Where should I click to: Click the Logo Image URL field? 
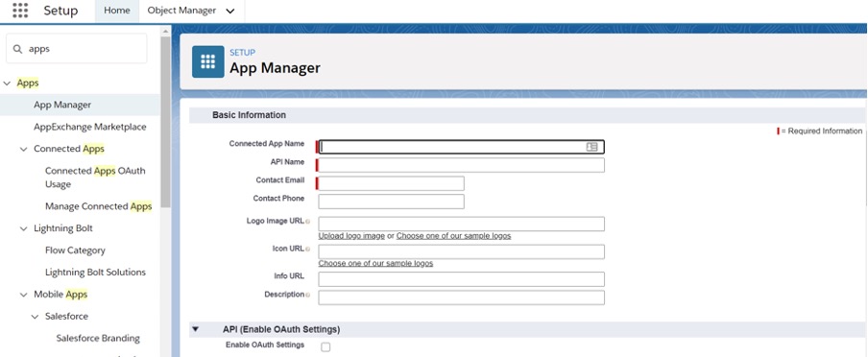(x=462, y=224)
